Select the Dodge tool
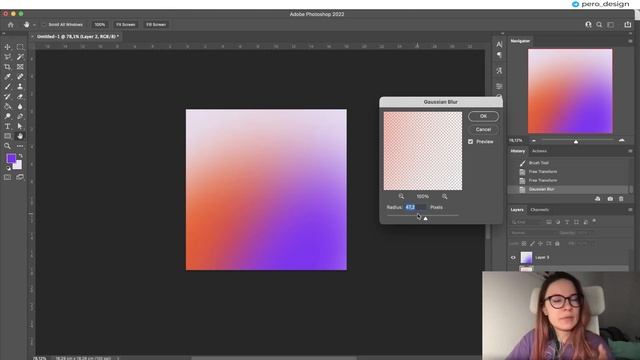 coord(7,116)
